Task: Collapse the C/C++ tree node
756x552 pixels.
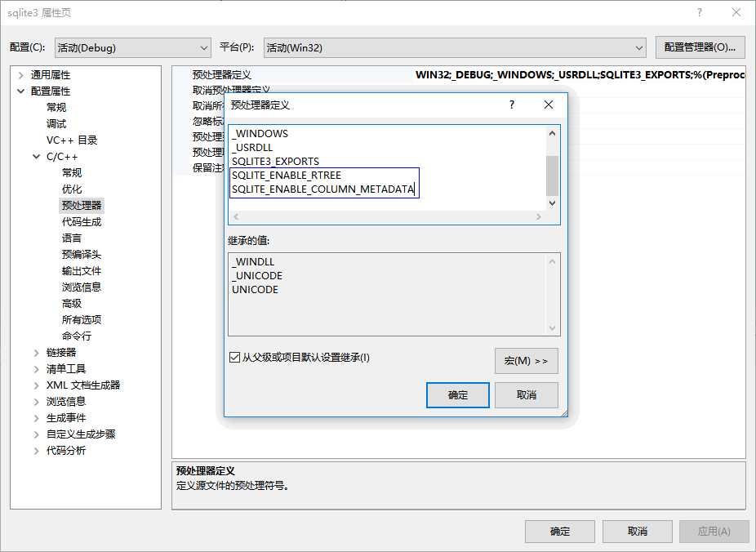Action: 36,156
